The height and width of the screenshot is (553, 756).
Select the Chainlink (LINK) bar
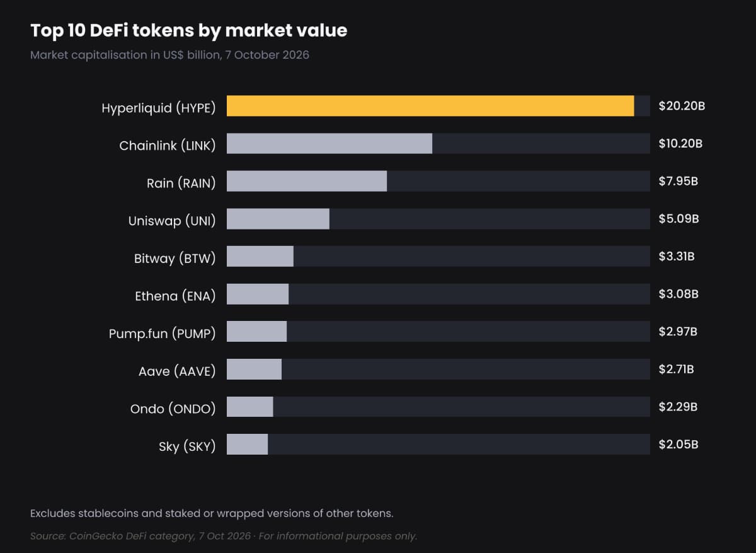[329, 144]
